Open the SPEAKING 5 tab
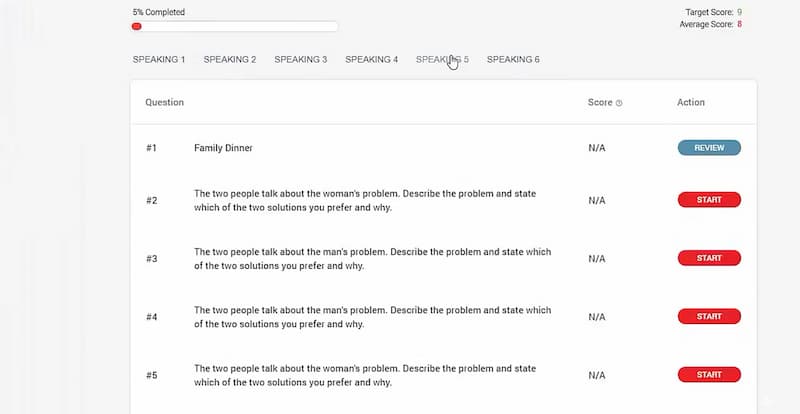 click(x=442, y=60)
